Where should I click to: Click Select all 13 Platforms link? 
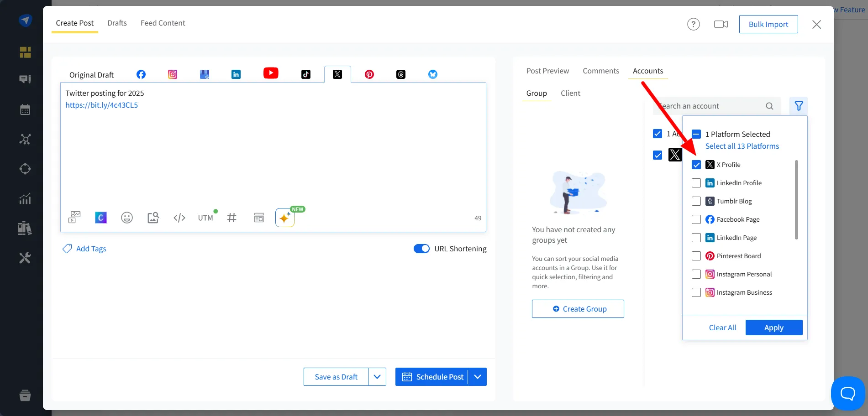point(742,146)
